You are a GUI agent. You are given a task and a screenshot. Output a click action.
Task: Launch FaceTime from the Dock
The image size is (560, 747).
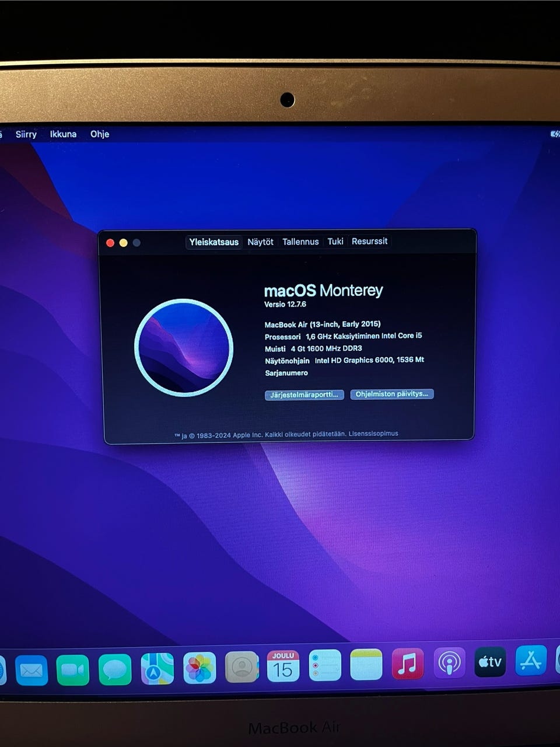pos(73,669)
